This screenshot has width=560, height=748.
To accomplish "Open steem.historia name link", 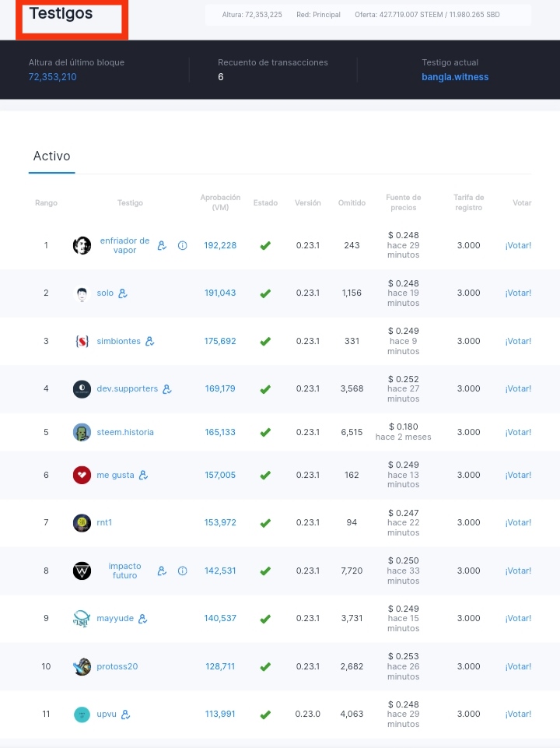I will [x=125, y=432].
